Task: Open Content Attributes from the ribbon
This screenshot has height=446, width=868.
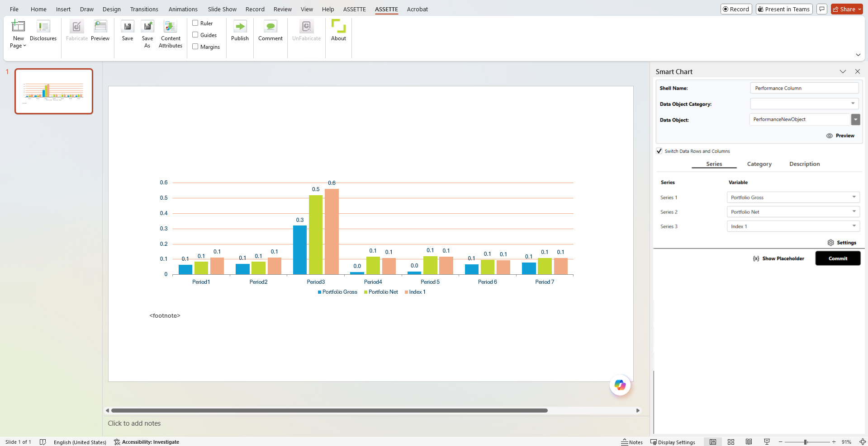Action: (171, 27)
